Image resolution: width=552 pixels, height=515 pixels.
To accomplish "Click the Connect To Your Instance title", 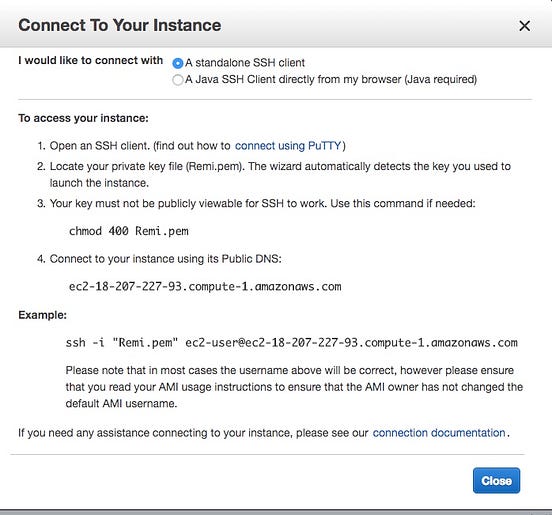I will point(120,25).
